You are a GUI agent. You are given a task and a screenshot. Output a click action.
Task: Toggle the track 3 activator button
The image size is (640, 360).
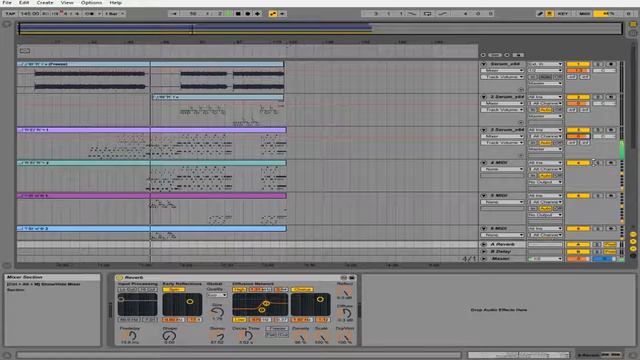pyautogui.click(x=578, y=130)
